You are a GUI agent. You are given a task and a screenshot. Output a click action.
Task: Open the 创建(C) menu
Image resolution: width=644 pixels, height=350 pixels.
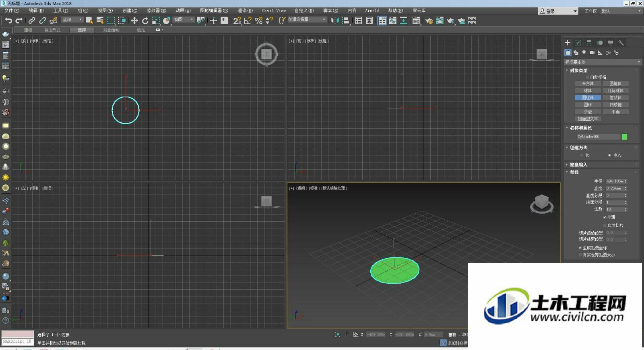[130, 11]
